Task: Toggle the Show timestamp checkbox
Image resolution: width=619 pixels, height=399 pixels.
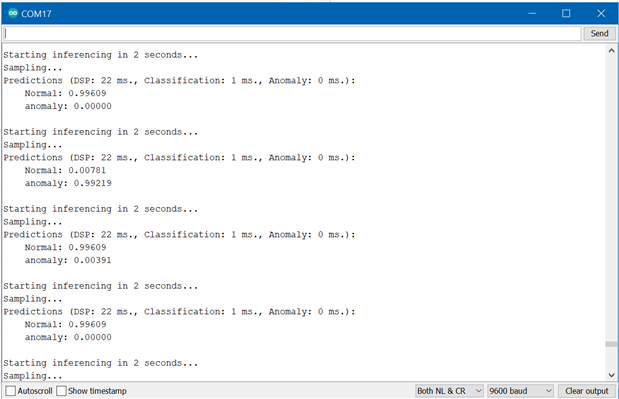Action: [61, 391]
